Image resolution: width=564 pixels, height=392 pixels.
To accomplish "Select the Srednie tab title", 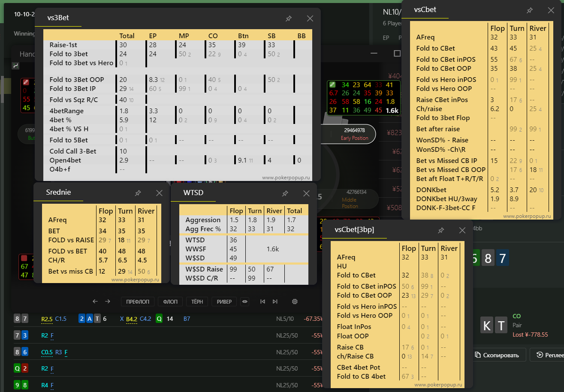I will (58, 193).
